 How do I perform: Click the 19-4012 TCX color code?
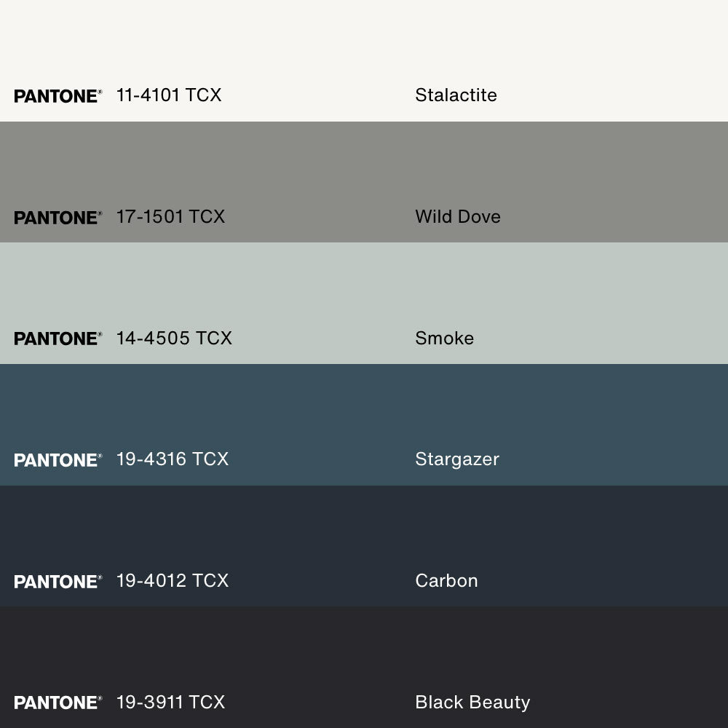pyautogui.click(x=173, y=581)
